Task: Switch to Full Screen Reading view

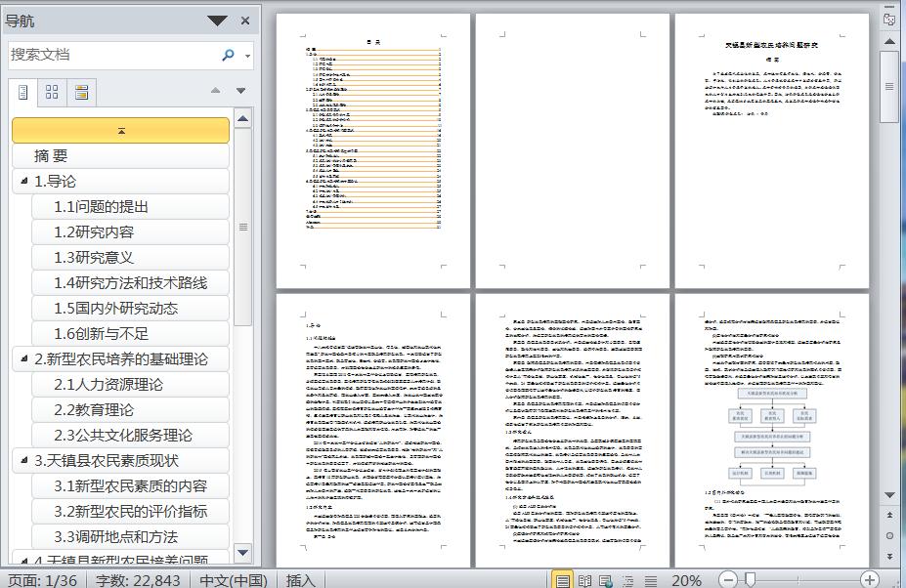Action: (x=584, y=580)
